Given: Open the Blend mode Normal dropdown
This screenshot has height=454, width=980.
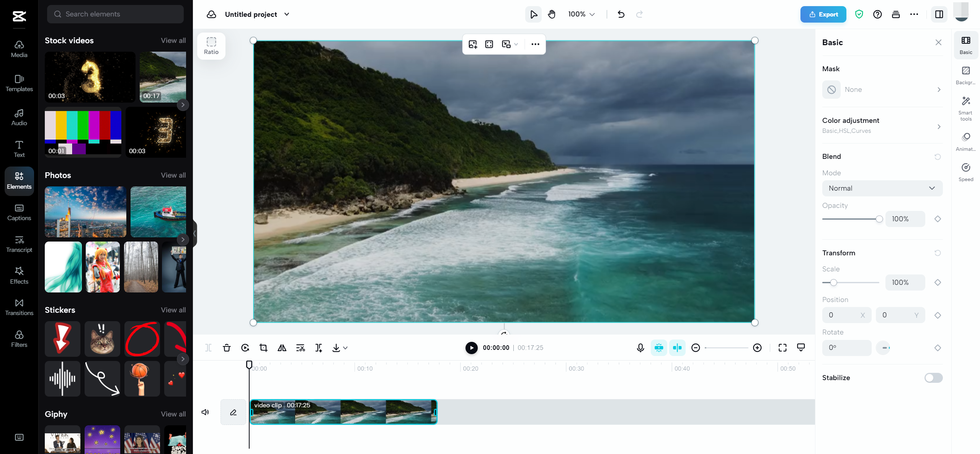Looking at the screenshot, I should 882,188.
